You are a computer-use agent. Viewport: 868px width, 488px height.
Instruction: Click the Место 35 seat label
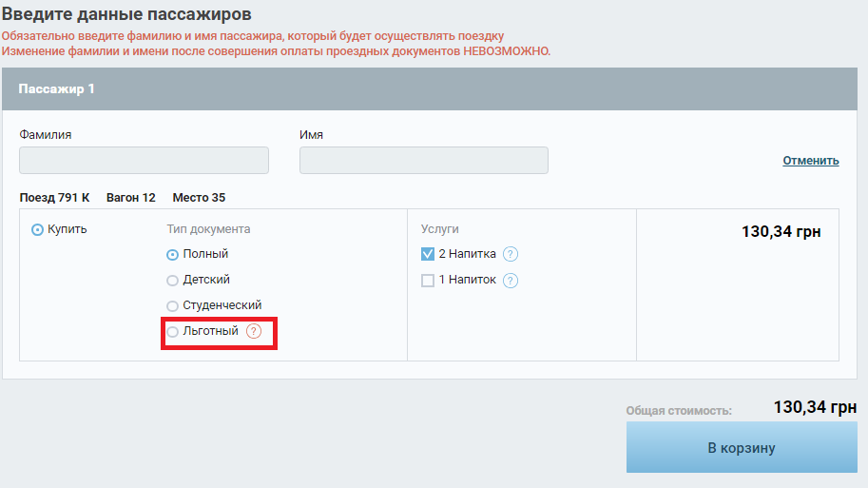(x=199, y=198)
